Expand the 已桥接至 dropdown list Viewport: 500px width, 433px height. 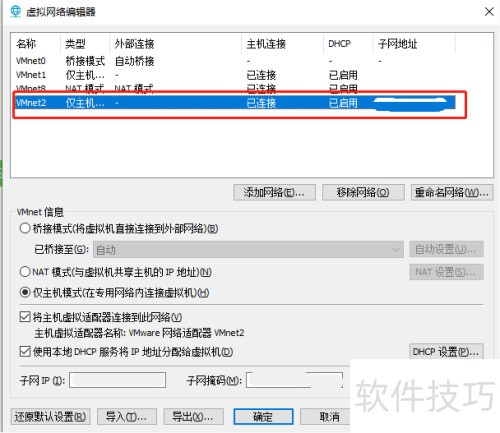248,249
